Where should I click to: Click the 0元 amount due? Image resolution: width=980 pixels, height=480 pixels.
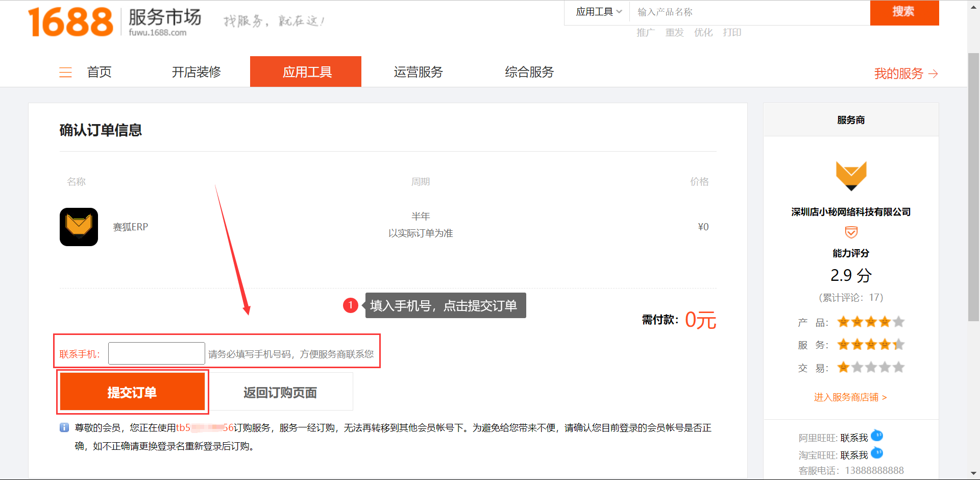coord(700,320)
